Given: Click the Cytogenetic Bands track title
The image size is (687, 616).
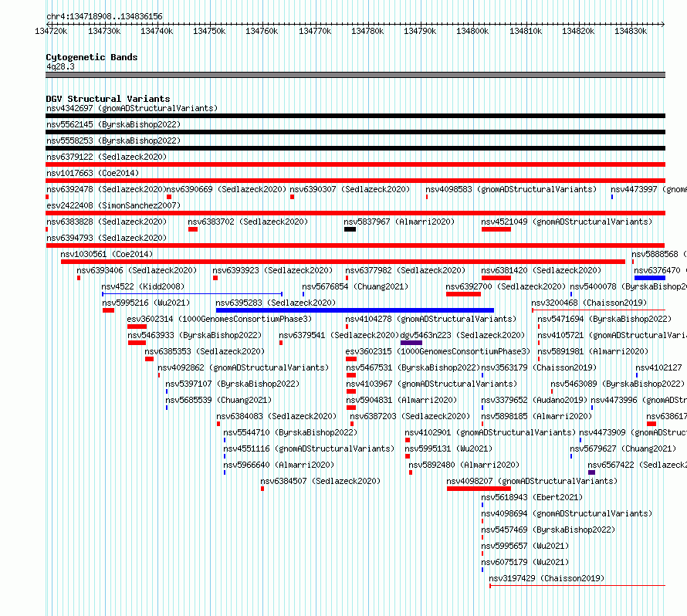Looking at the screenshot, I should 92,57.
